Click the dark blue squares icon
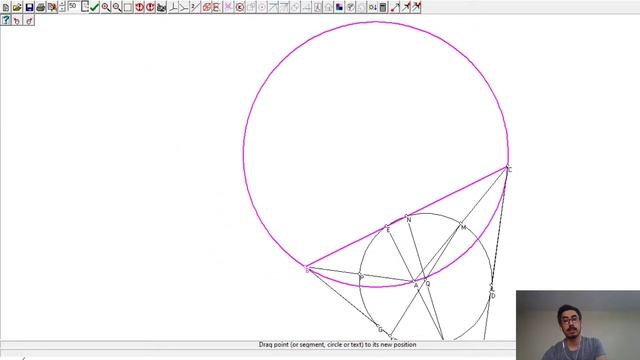Viewport: 640px width, 360px height. (x=339, y=7)
